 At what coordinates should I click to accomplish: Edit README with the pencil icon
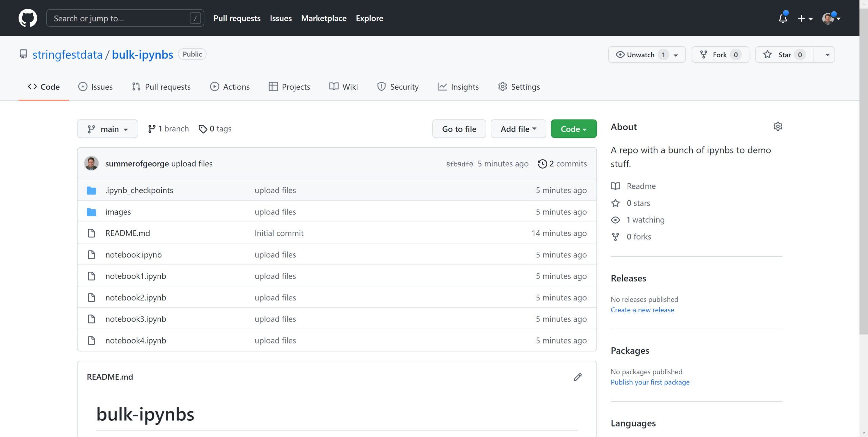click(x=577, y=377)
